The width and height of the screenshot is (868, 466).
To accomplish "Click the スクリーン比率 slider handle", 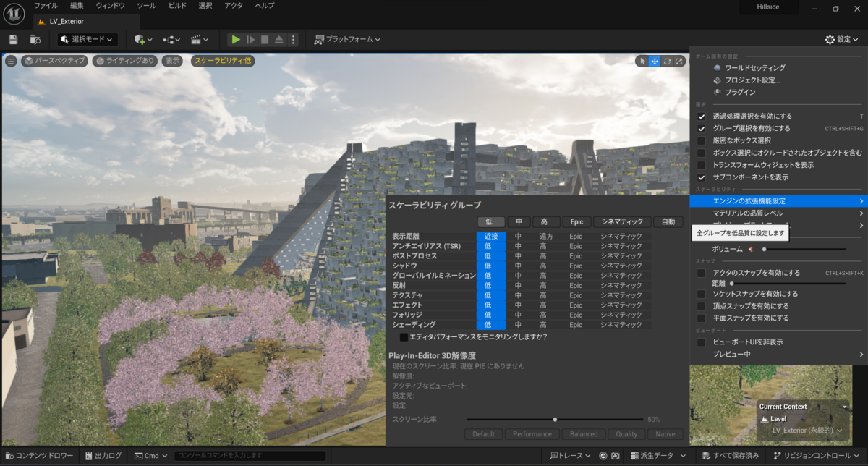I will point(555,420).
